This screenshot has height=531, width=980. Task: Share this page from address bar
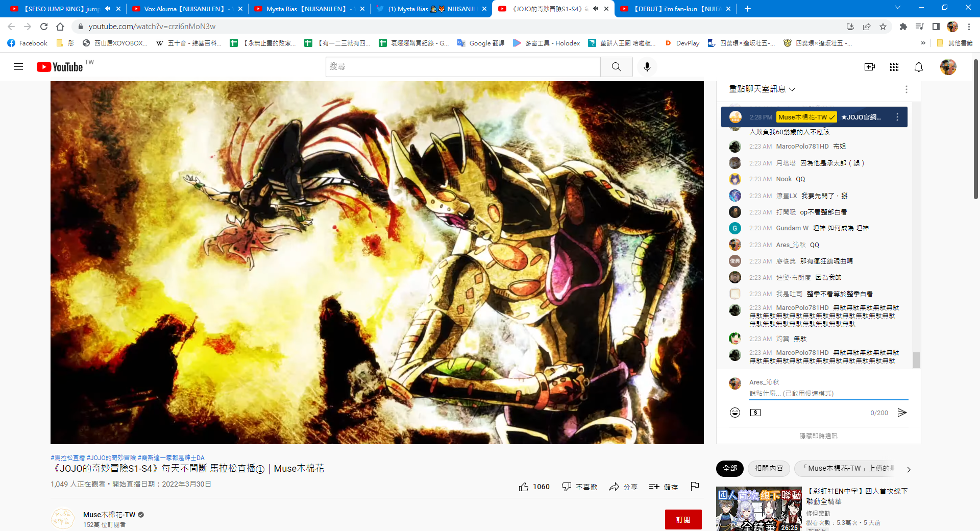coord(867,27)
